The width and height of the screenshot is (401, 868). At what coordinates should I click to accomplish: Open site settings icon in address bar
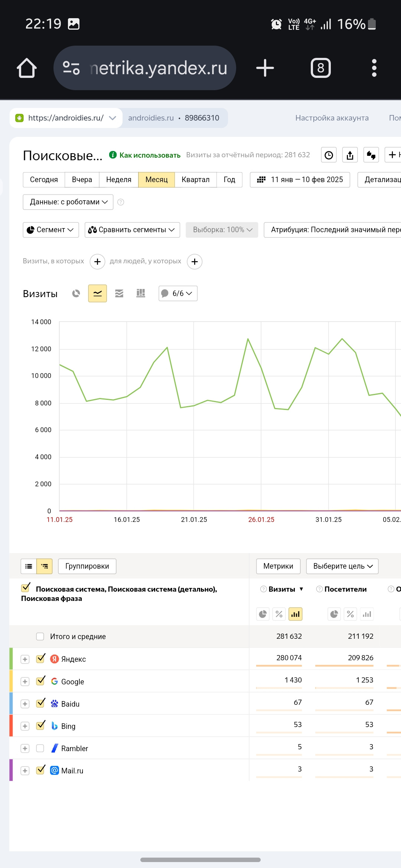[71, 68]
